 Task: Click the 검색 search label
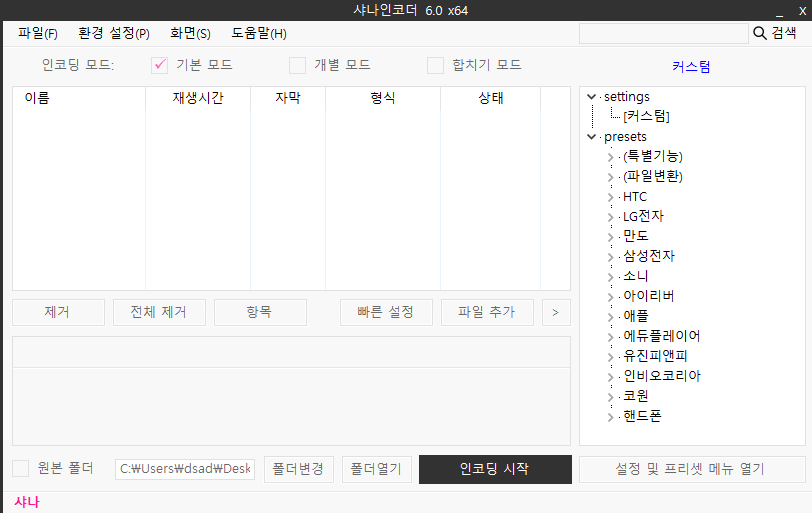[x=784, y=33]
